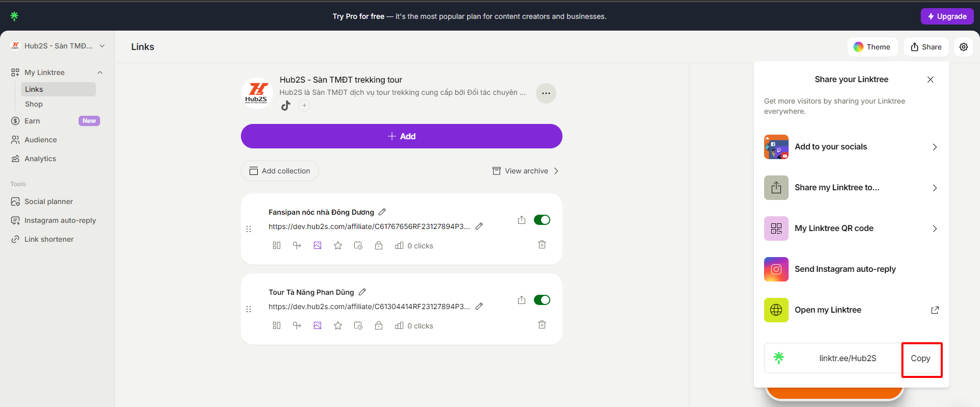Delete the Tour Tà Năng link
The height and width of the screenshot is (407, 980).
(542, 325)
